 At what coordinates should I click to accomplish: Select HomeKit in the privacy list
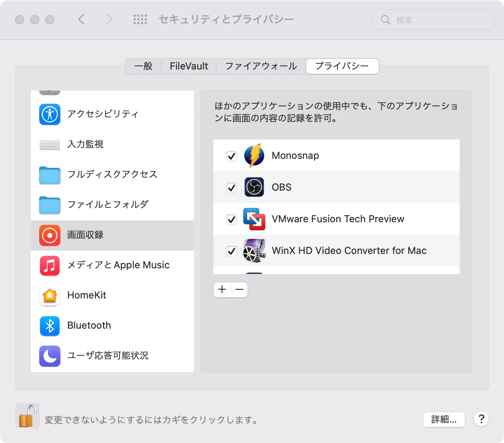pyautogui.click(x=112, y=296)
